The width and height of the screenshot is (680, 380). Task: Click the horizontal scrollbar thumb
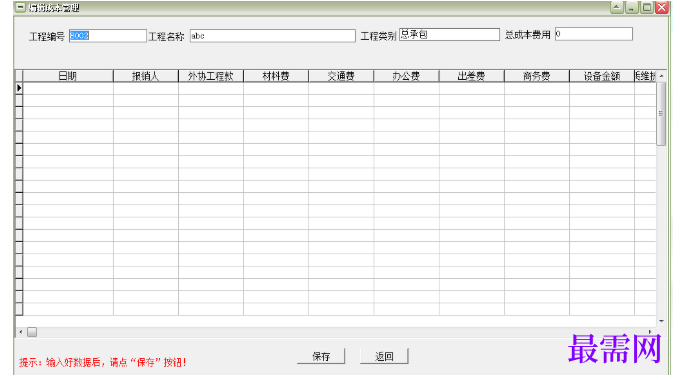32,332
